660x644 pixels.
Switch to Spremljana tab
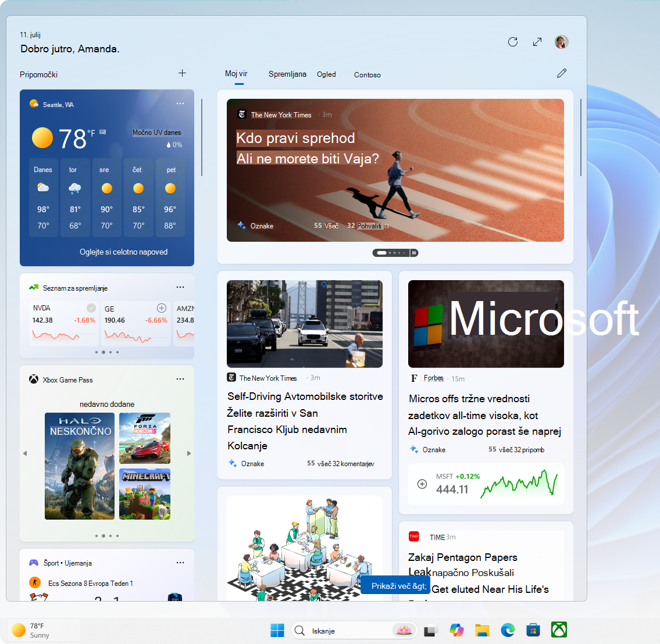click(x=287, y=74)
